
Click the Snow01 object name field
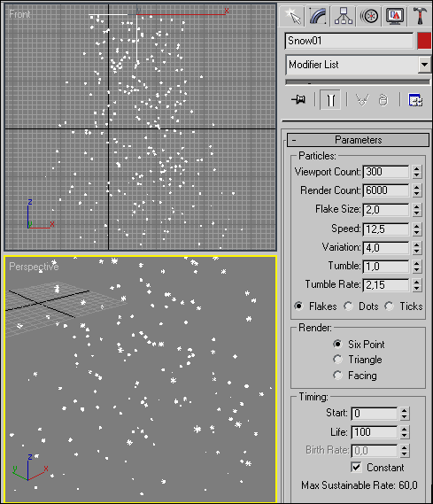tap(349, 41)
